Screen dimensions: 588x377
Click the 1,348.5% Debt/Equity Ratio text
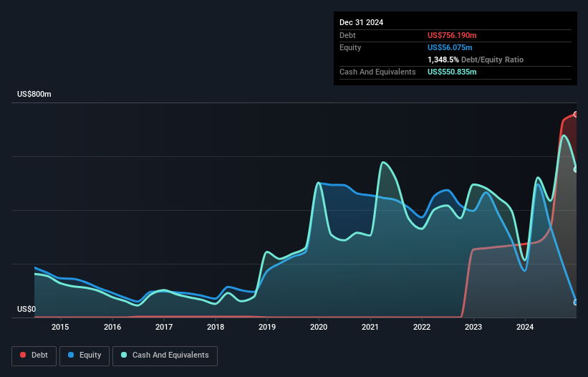[x=476, y=59]
